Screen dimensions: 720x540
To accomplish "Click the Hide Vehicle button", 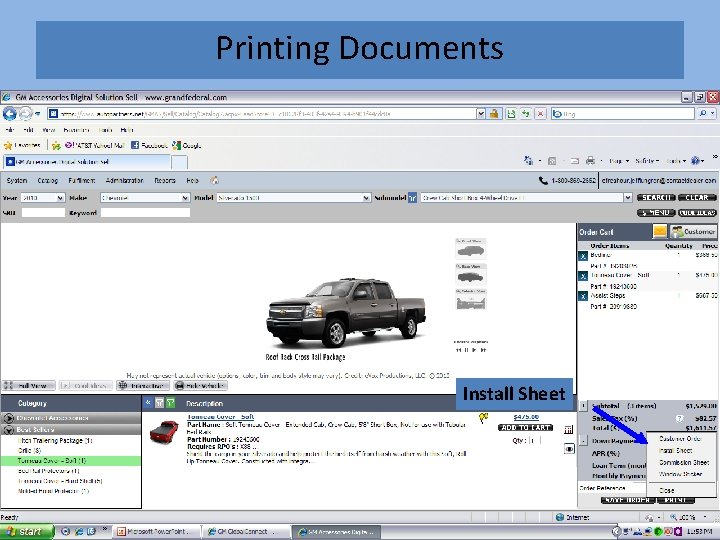I will [x=200, y=386].
